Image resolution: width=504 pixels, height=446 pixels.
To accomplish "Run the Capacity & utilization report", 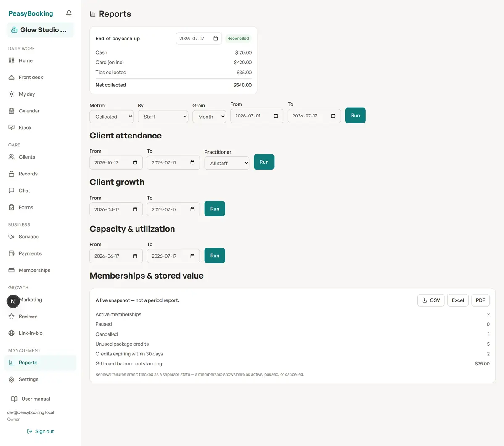I will (215, 256).
